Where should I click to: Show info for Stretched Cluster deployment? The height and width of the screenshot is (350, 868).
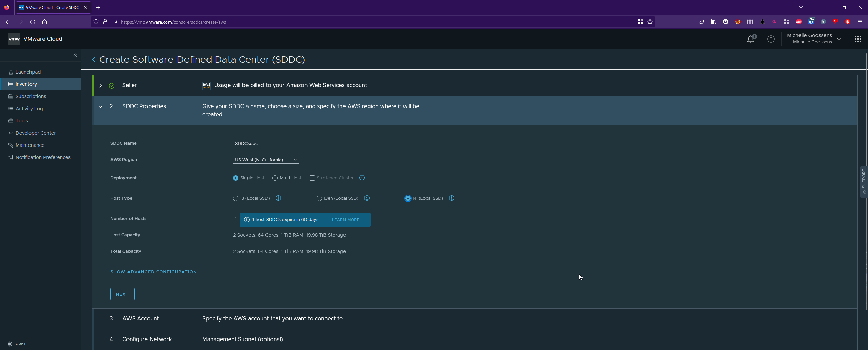[x=362, y=178]
